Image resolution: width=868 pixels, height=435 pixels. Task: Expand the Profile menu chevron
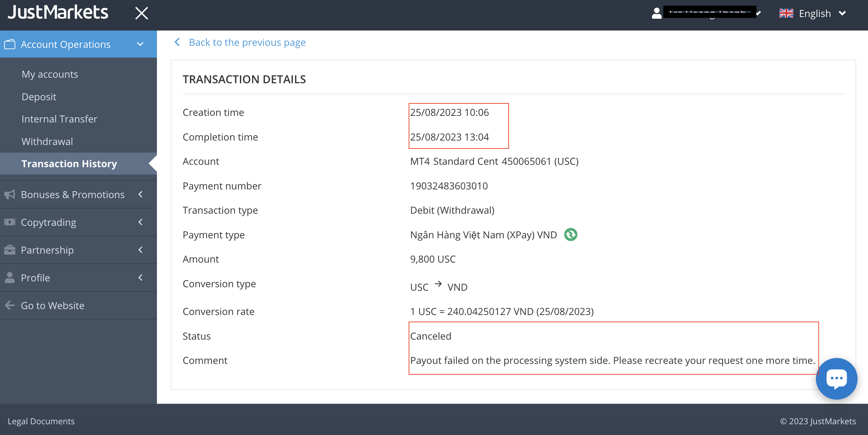[x=140, y=278]
